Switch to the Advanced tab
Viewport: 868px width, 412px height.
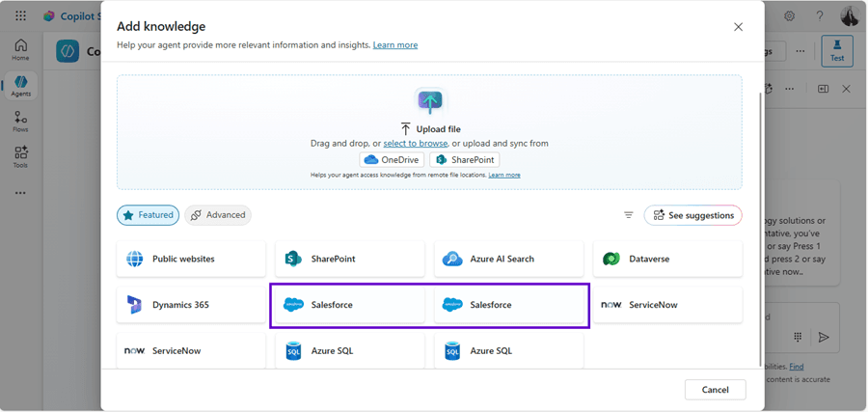click(x=218, y=215)
